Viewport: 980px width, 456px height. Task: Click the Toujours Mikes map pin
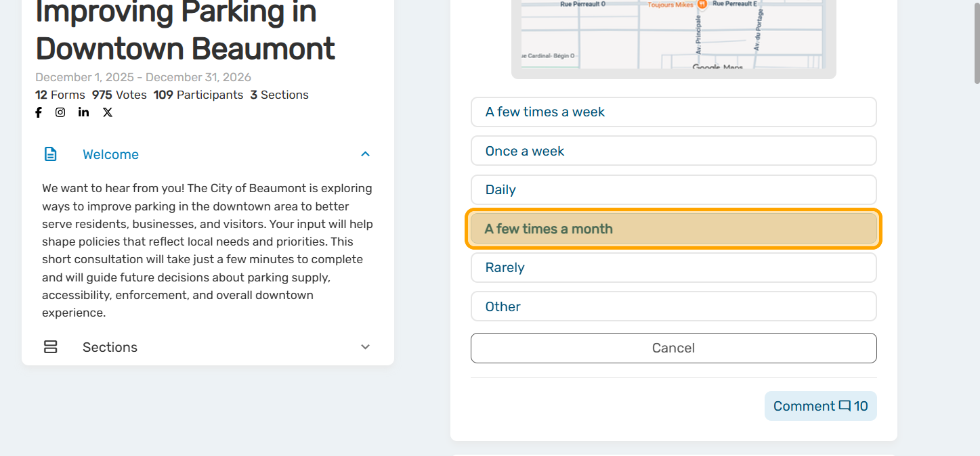click(x=702, y=5)
